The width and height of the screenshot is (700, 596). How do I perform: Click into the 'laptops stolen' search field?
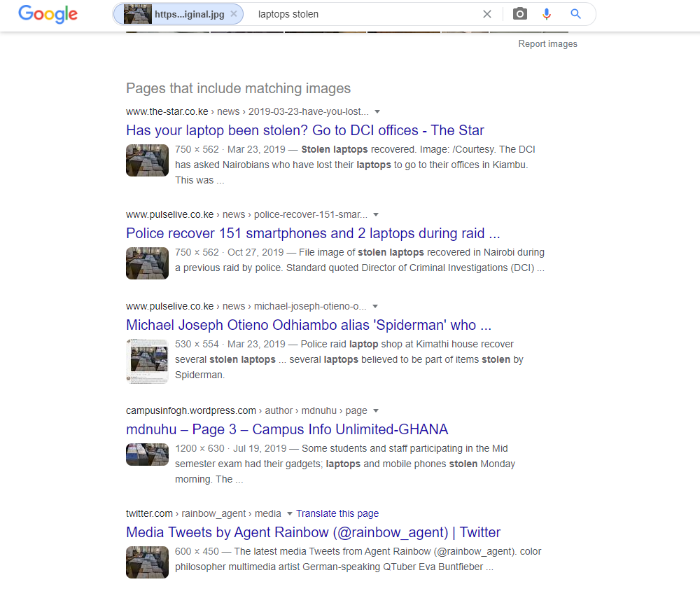364,14
